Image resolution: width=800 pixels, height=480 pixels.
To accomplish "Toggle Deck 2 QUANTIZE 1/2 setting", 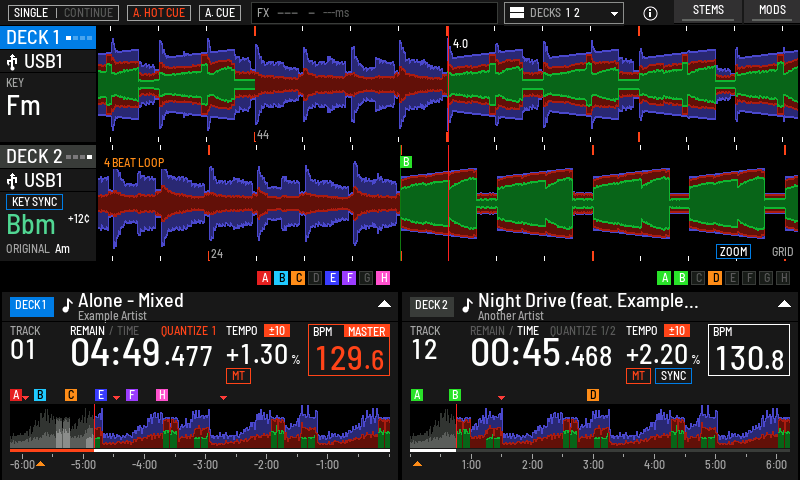I will pos(583,331).
